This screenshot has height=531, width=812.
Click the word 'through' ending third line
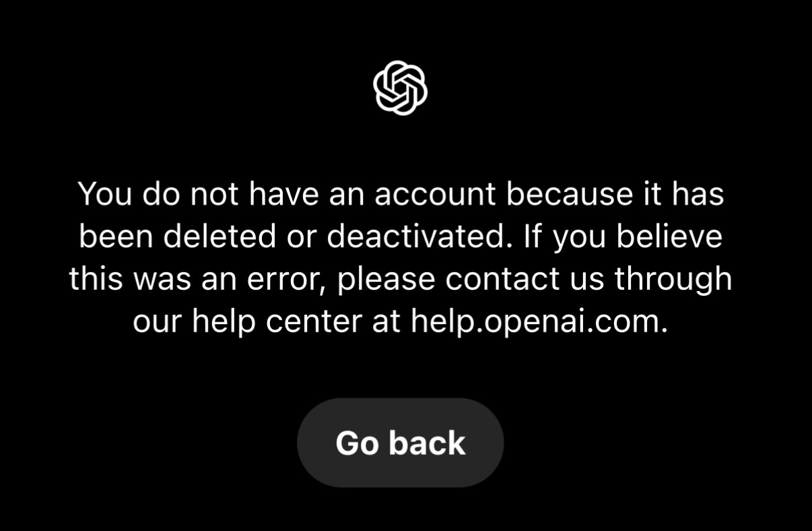[x=673, y=280]
